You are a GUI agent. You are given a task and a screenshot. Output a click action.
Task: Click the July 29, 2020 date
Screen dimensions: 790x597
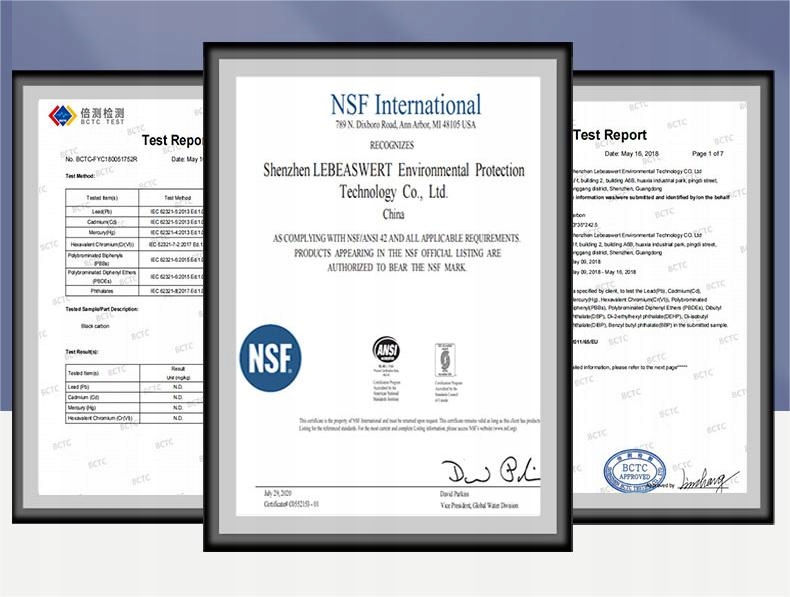[x=278, y=493]
